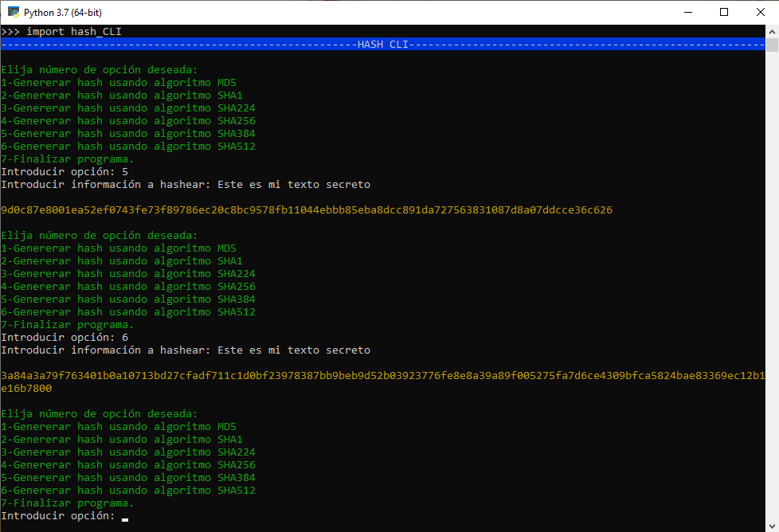Click the "Introducir opción: 5" line

tap(65, 172)
